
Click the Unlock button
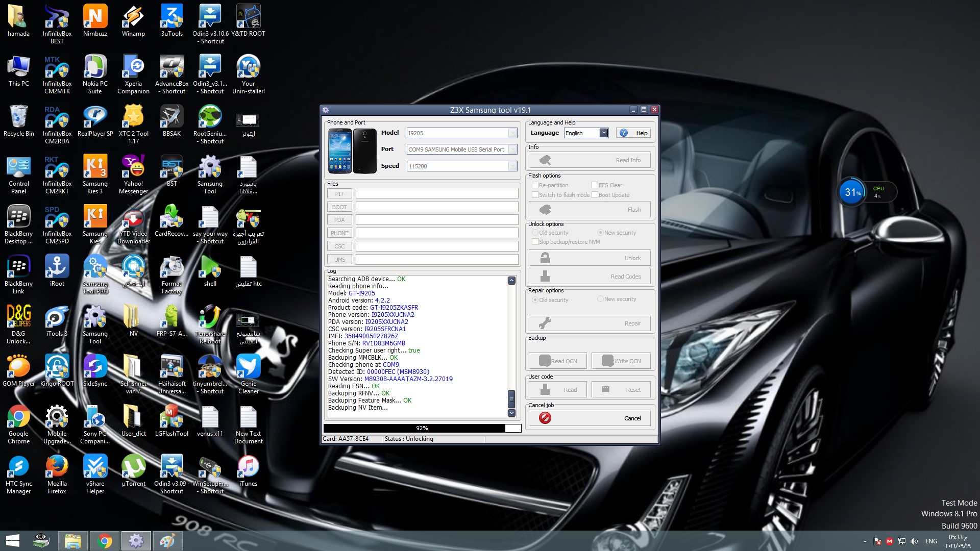[590, 258]
